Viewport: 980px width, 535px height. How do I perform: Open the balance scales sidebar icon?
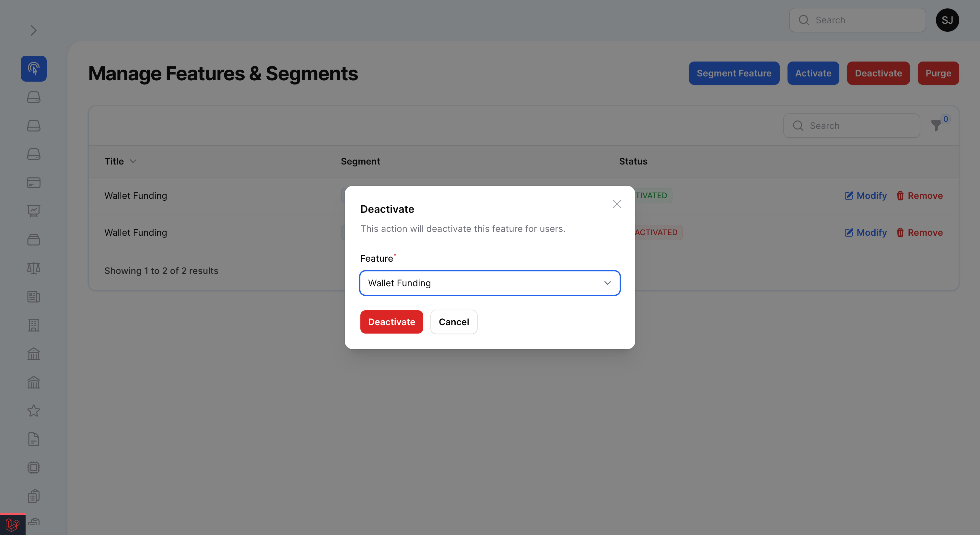(33, 268)
